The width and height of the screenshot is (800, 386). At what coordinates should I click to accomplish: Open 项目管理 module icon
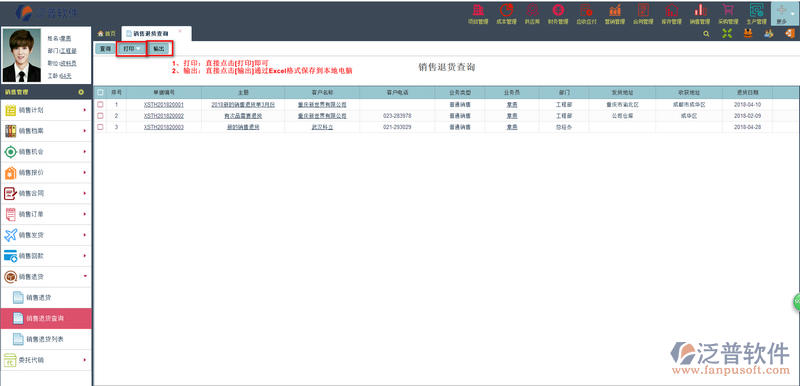pos(478,10)
